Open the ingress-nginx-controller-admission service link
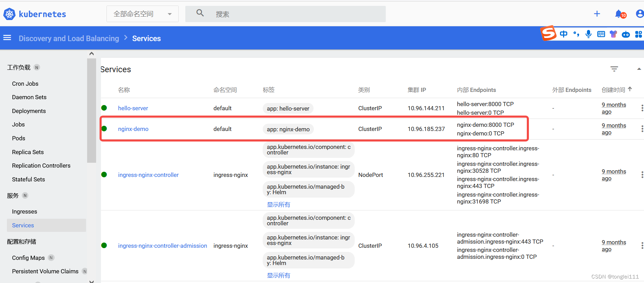The width and height of the screenshot is (644, 283). 162,246
